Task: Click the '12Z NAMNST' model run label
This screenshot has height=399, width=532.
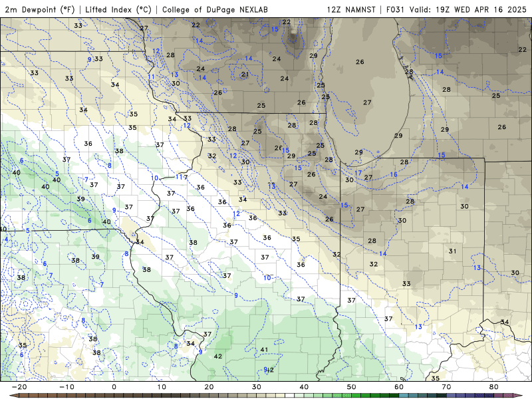Action: coord(351,9)
